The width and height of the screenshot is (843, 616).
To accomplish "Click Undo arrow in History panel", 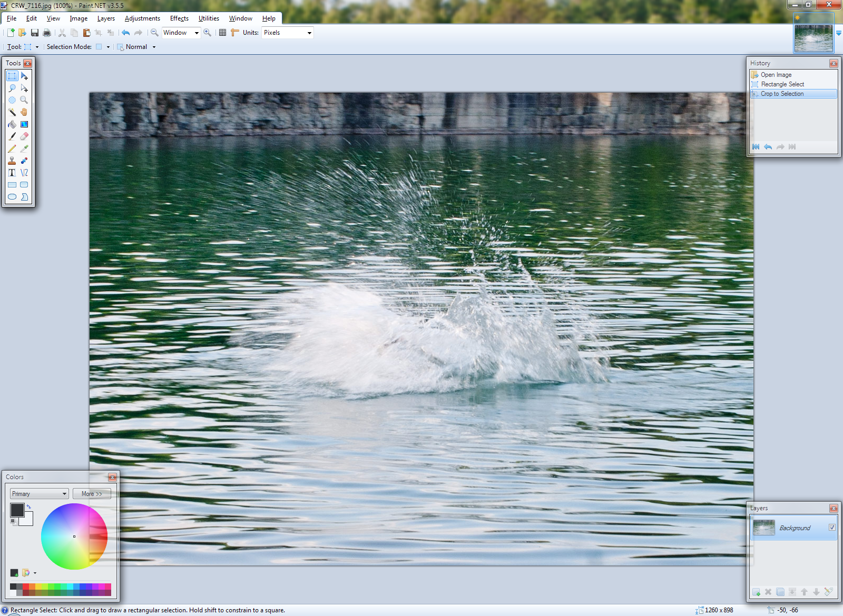I will coord(768,147).
